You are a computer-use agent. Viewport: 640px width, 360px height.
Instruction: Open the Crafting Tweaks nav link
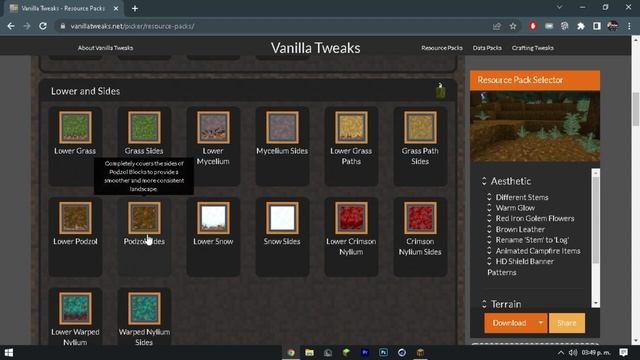[533, 48]
